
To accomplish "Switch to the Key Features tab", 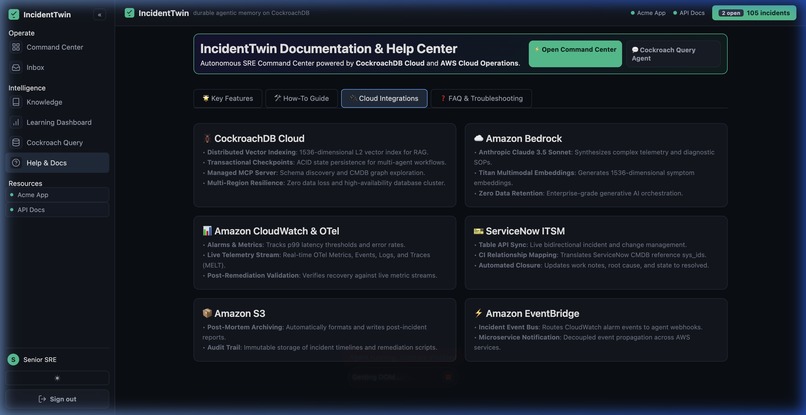I will point(228,99).
